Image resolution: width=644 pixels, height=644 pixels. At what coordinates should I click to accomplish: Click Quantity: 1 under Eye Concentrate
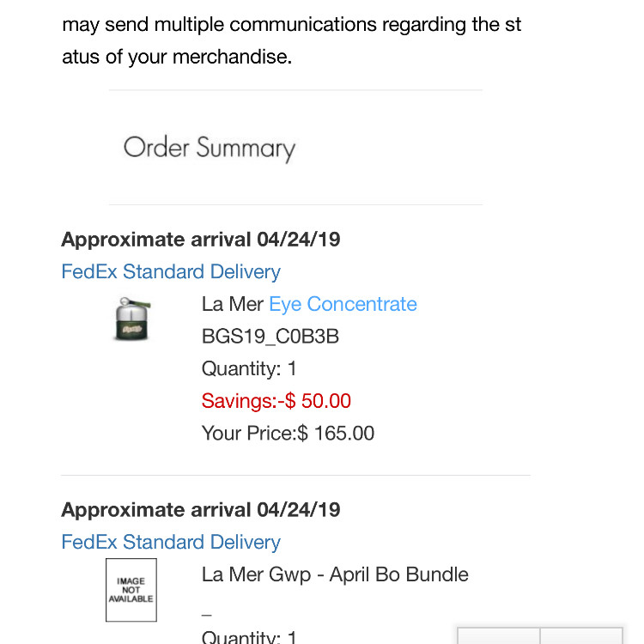tap(249, 368)
